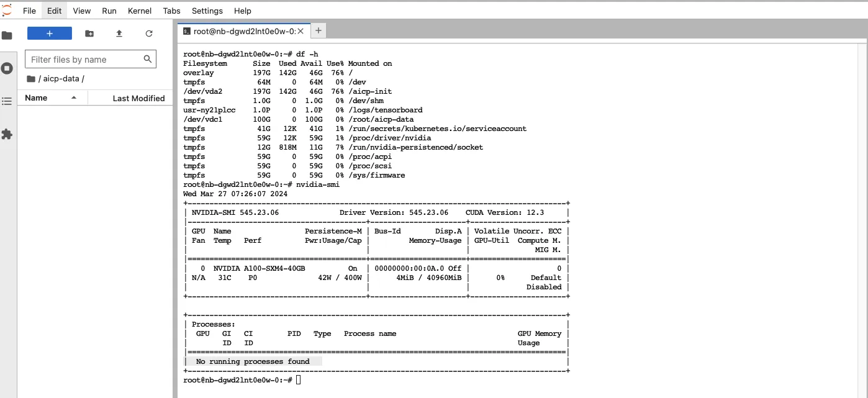The image size is (868, 398).
Task: Click the JupyterLab logo icon
Action: 7,9
